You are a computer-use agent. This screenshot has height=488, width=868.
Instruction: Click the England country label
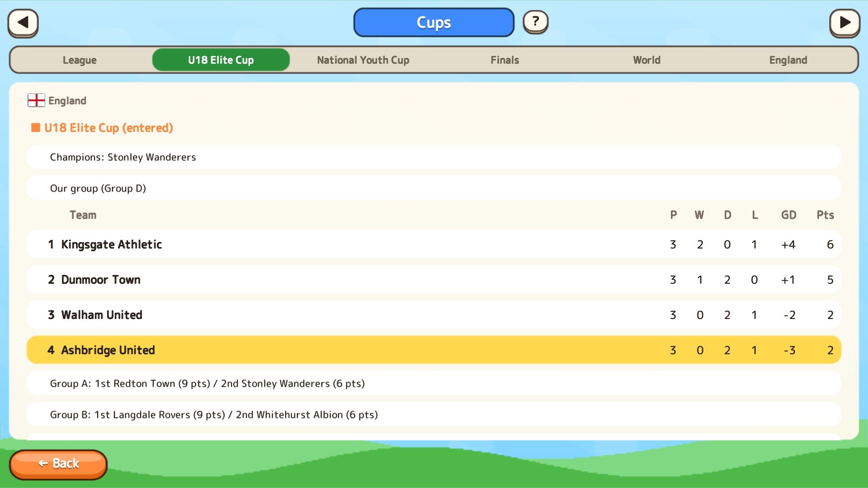pos(67,101)
